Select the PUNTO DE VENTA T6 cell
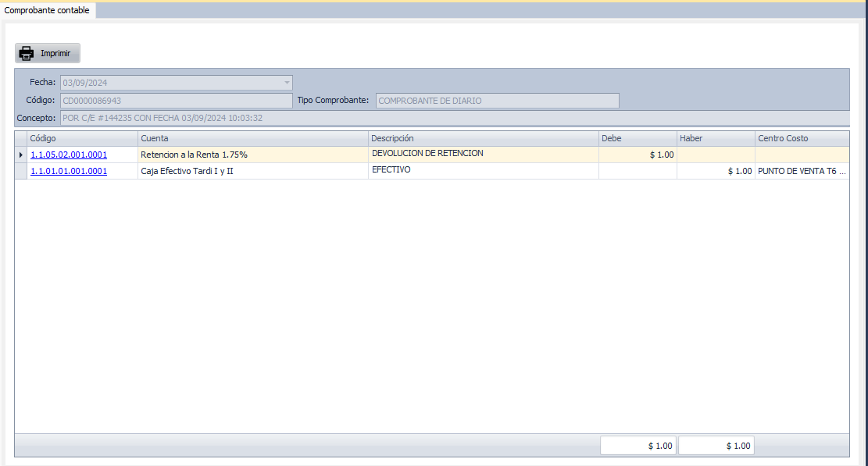868x466 pixels. tap(802, 171)
